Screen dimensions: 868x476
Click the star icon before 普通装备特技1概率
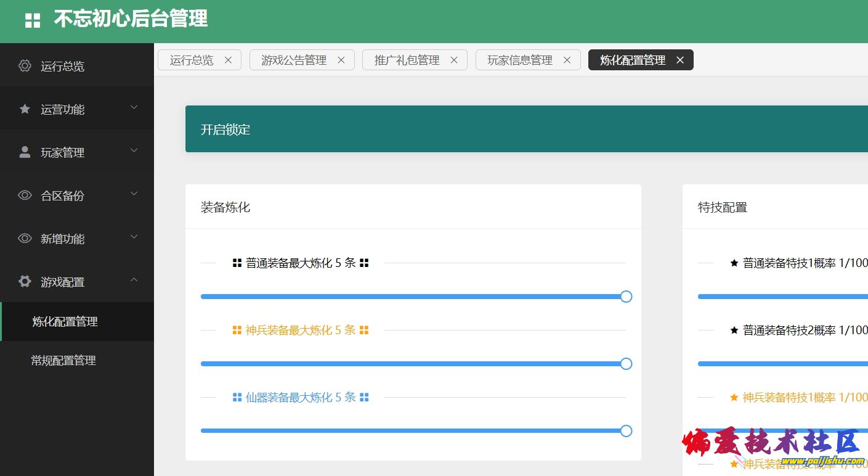point(734,263)
